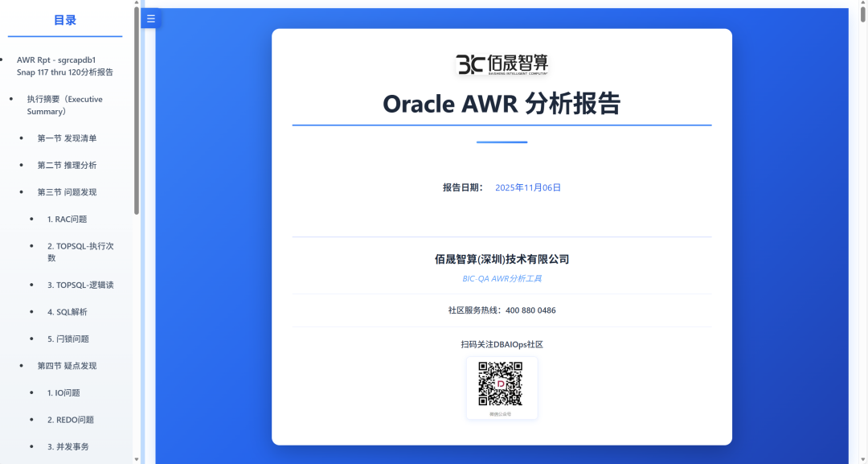Click the sidebar scrollbar up arrow

137,2
